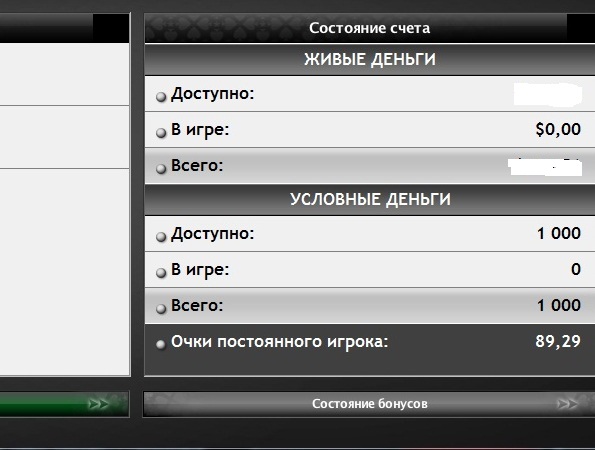Click the bullet next to play money Всего
The width and height of the screenshot is (595, 450).
[161, 309]
